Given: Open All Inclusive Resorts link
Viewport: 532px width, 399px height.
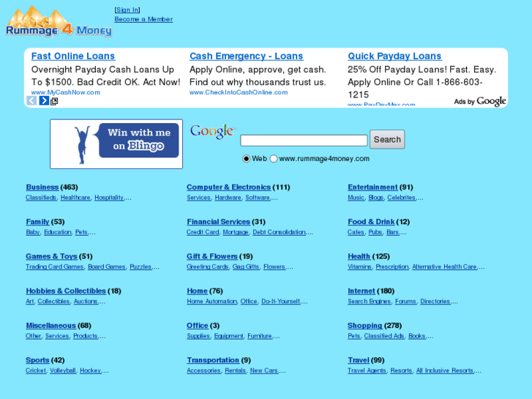Looking at the screenshot, I should pos(445,371).
